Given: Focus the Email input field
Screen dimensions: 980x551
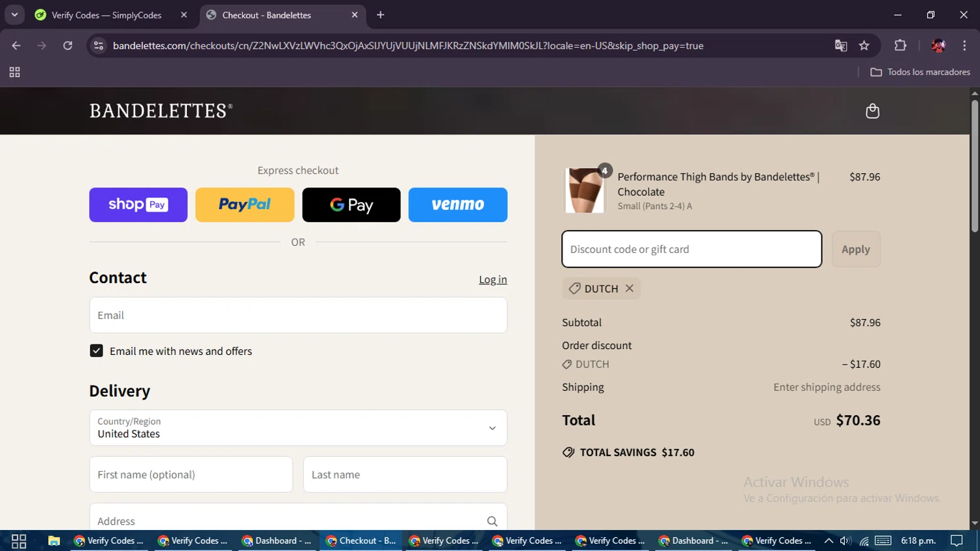Looking at the screenshot, I should [298, 315].
